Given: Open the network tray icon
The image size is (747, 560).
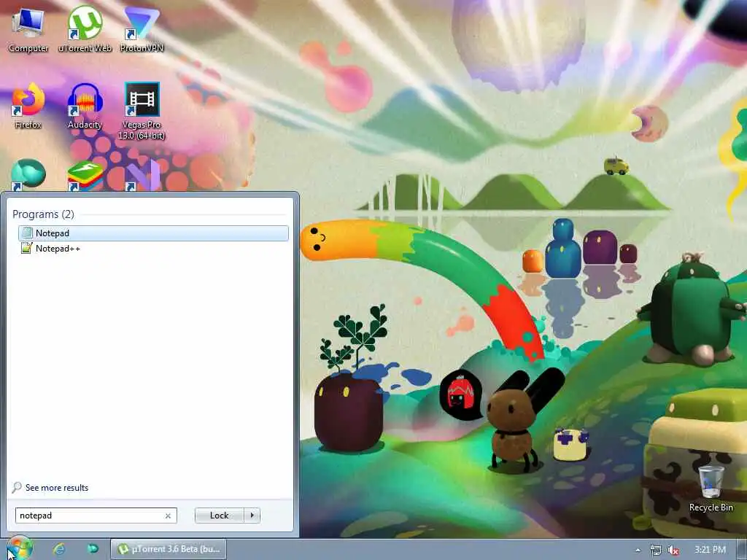Looking at the screenshot, I should pos(656,550).
